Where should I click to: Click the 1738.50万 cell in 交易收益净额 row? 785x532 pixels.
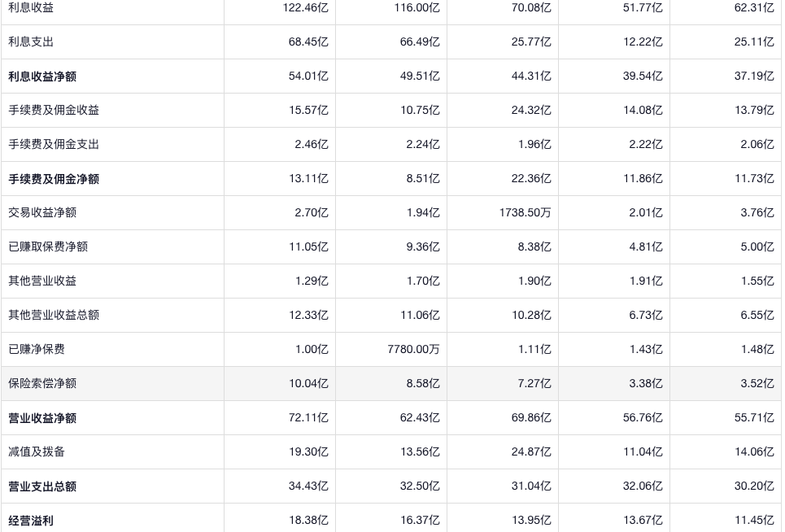click(x=525, y=212)
